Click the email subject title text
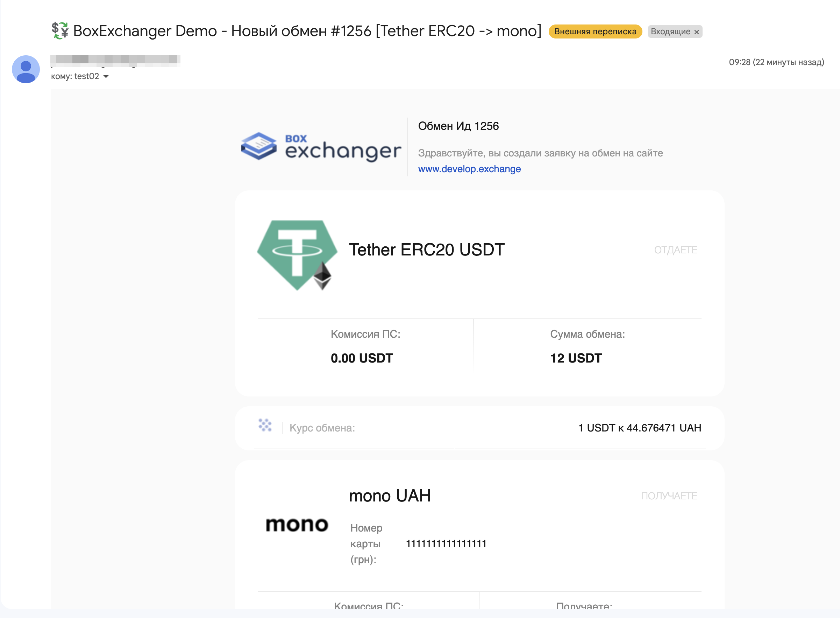 coord(307,31)
